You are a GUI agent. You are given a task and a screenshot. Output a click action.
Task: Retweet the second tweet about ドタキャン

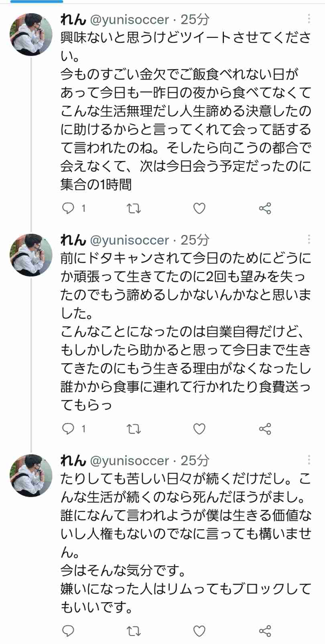click(134, 429)
